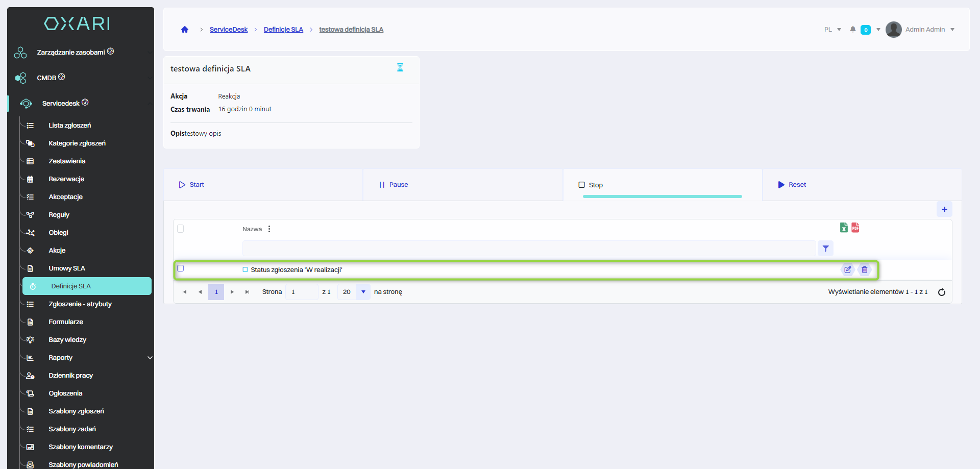
Task: Expand the Raporty sidebar submenu
Action: pos(150,358)
